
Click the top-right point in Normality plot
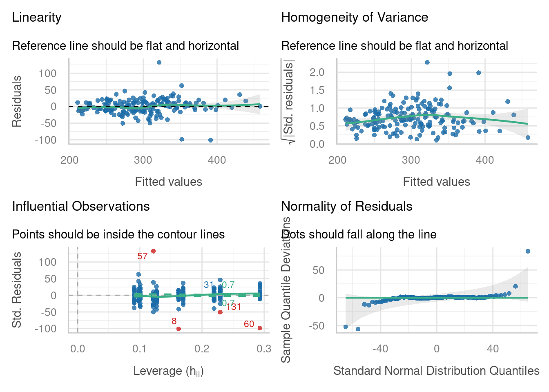(x=528, y=251)
